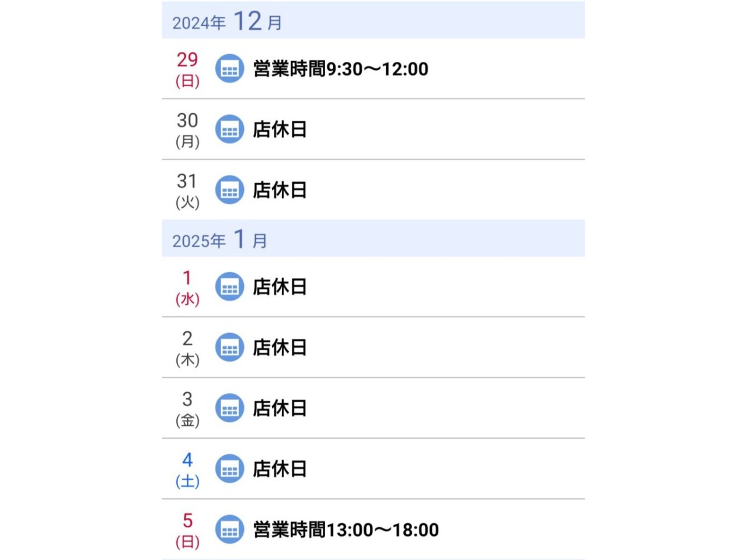Click the 2024年 12月 month header

(227, 22)
